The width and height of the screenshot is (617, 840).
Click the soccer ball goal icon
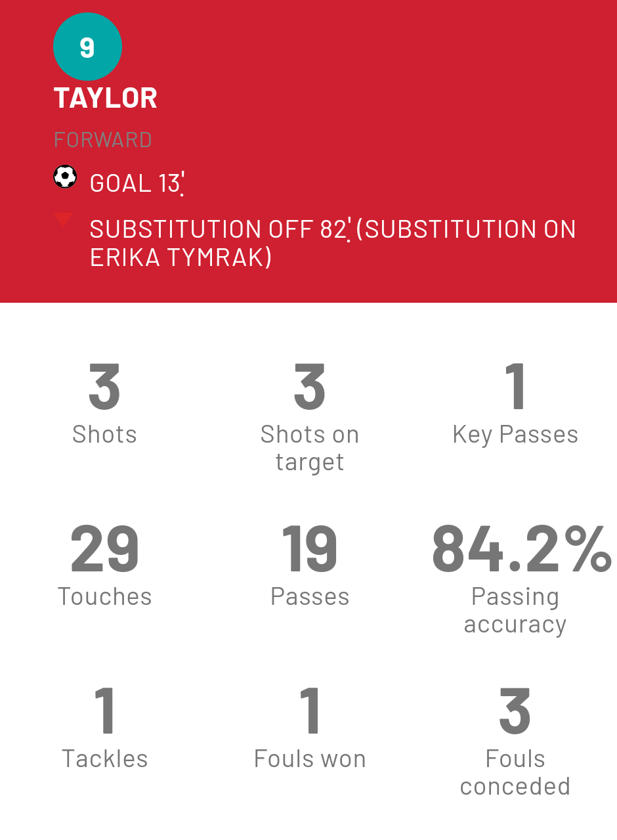click(x=65, y=177)
